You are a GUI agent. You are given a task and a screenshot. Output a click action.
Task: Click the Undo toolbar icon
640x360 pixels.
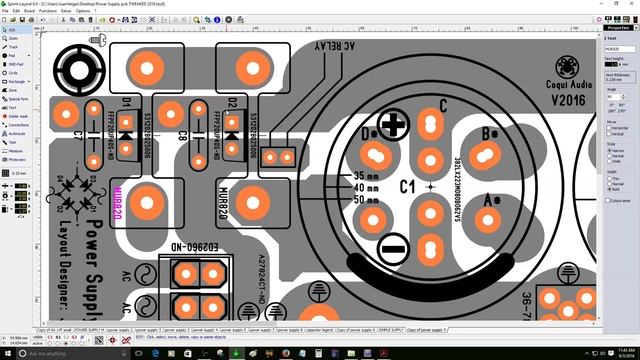pyautogui.click(x=43, y=20)
